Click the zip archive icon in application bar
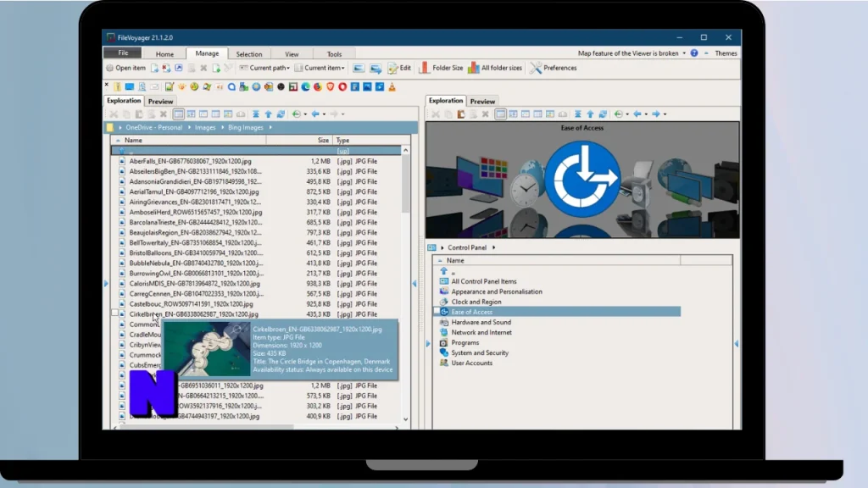868x488 pixels. tap(117, 87)
